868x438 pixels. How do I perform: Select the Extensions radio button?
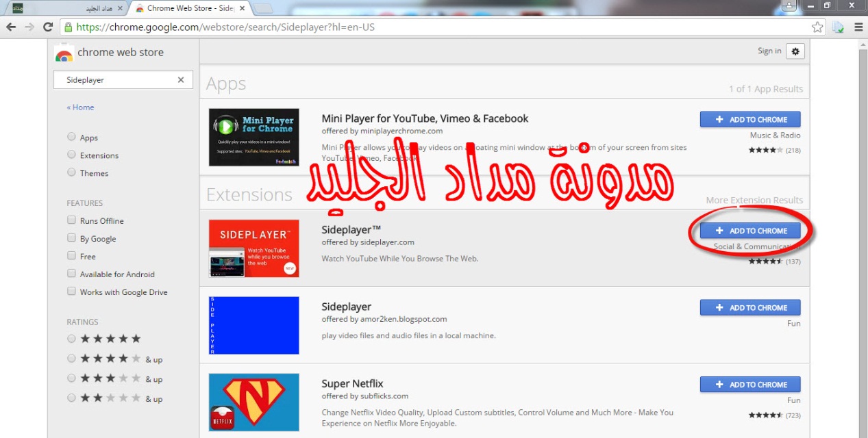pyautogui.click(x=71, y=155)
